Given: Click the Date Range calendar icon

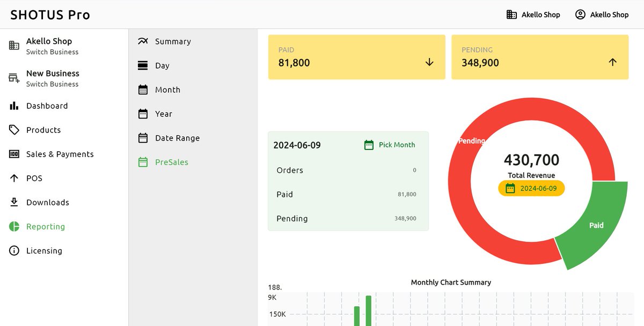Looking at the screenshot, I should pyautogui.click(x=143, y=138).
